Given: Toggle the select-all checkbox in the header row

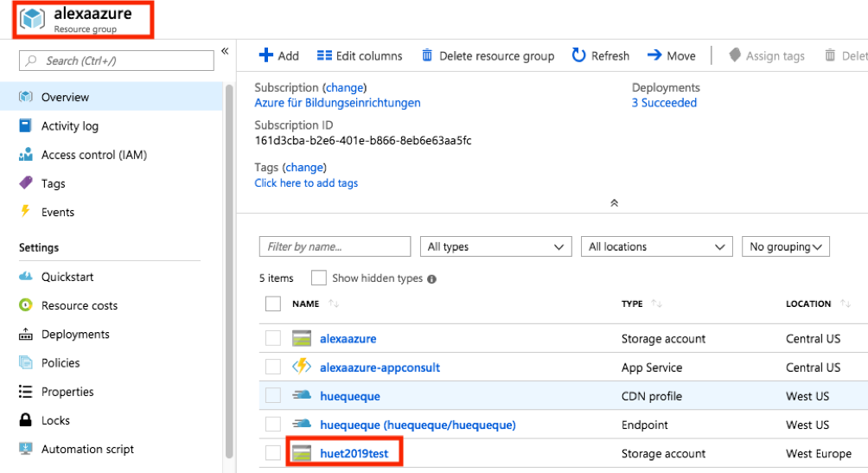Looking at the screenshot, I should [x=273, y=304].
